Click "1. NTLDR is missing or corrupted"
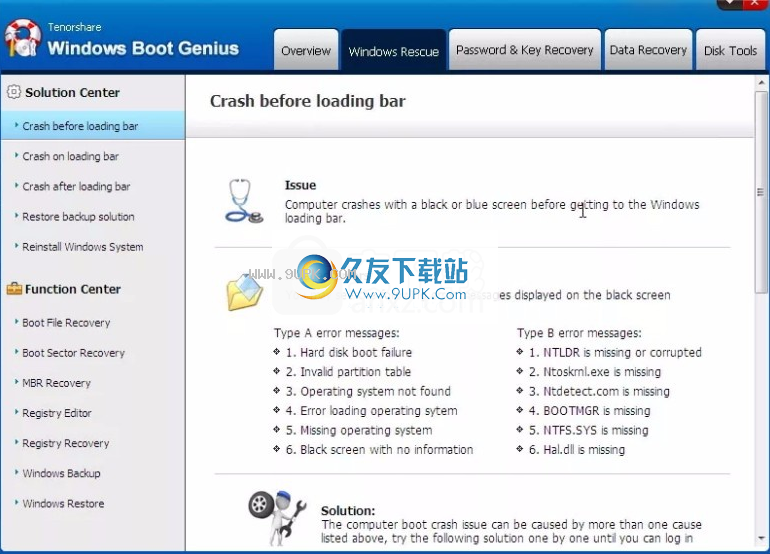770x554 pixels. (x=615, y=353)
